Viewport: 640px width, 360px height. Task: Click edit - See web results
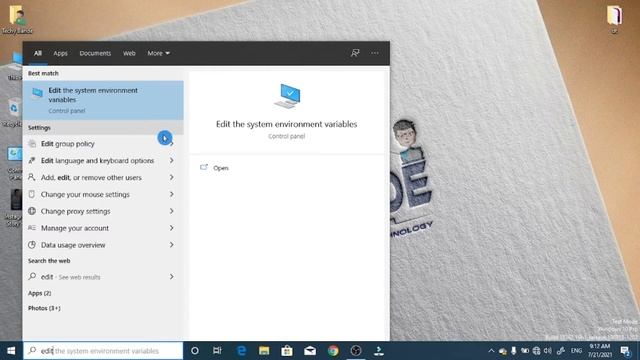tap(71, 277)
